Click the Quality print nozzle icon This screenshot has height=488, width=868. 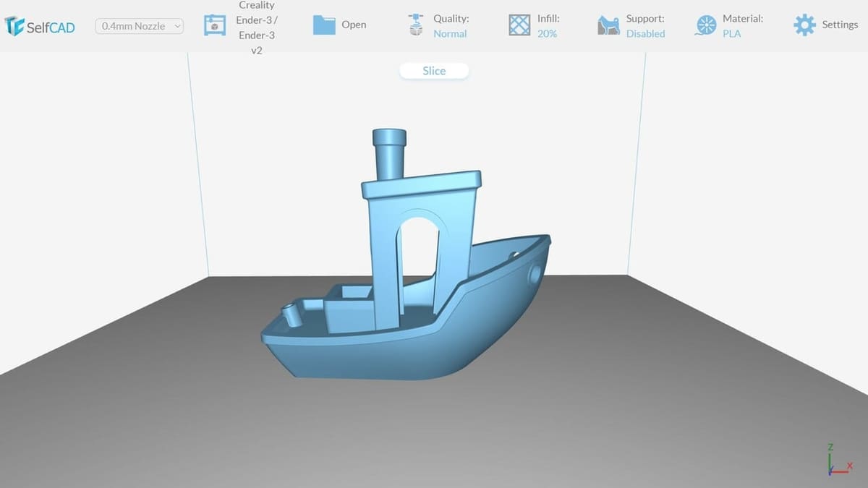(x=415, y=25)
